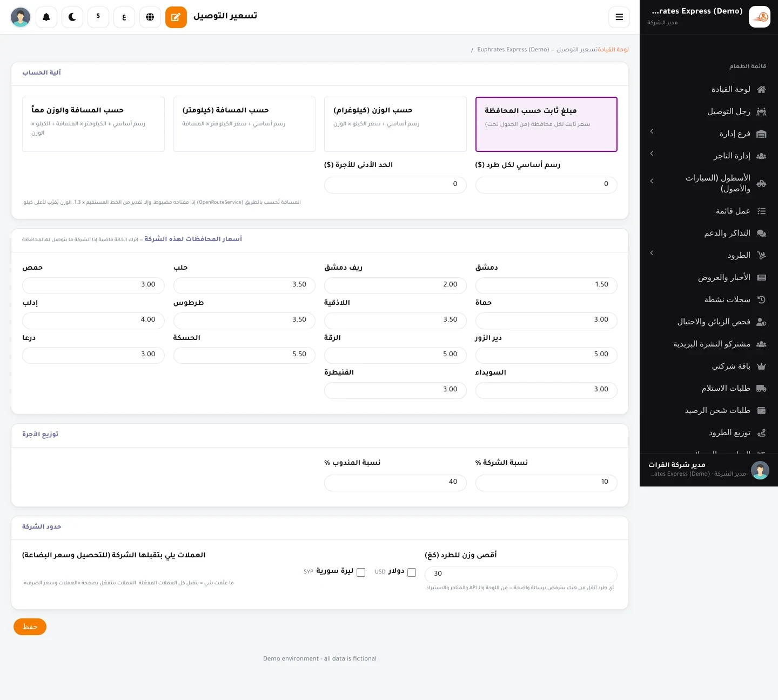Image resolution: width=778 pixels, height=700 pixels.
Task: Select حسب المسافة (كيلومتر) pricing option
Action: click(244, 124)
